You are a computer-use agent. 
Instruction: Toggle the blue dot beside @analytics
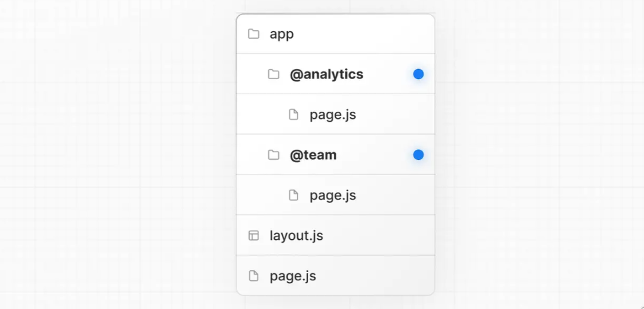[418, 74]
